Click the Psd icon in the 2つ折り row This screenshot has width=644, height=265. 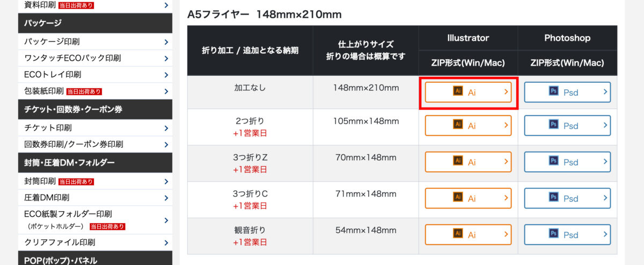[x=553, y=125]
